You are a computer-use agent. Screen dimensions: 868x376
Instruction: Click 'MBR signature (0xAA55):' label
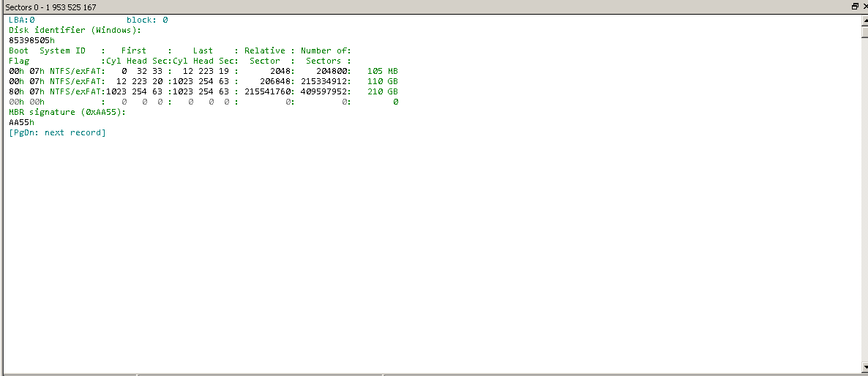[67, 112]
